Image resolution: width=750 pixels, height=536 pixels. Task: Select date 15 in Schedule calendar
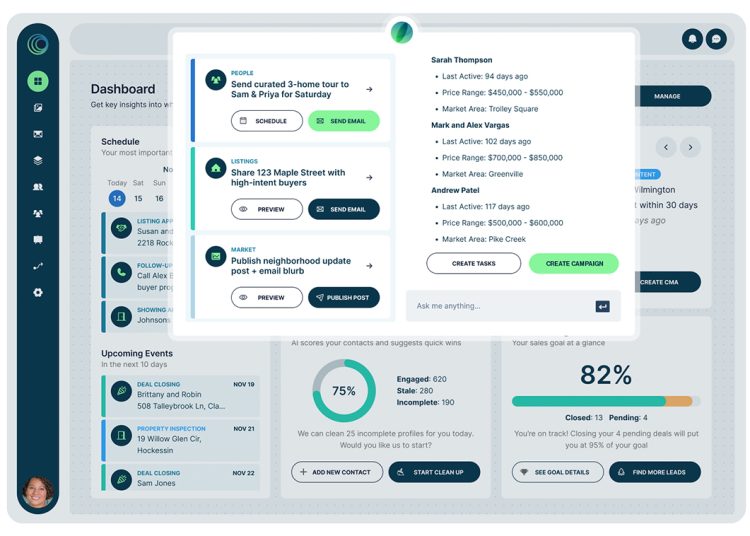click(138, 198)
